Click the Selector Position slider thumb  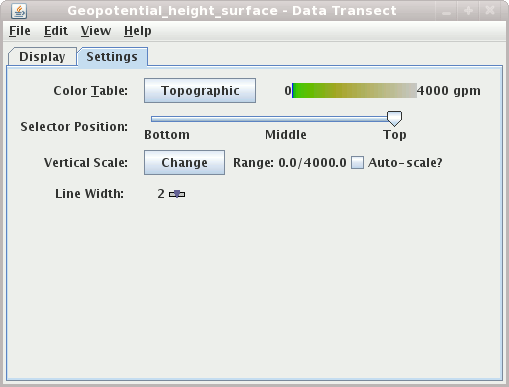(x=394, y=119)
